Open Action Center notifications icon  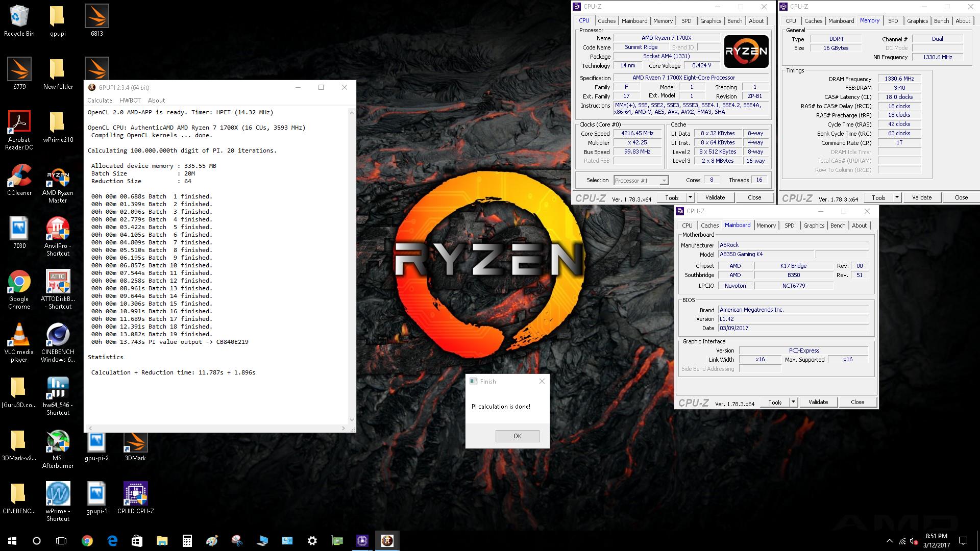963,541
